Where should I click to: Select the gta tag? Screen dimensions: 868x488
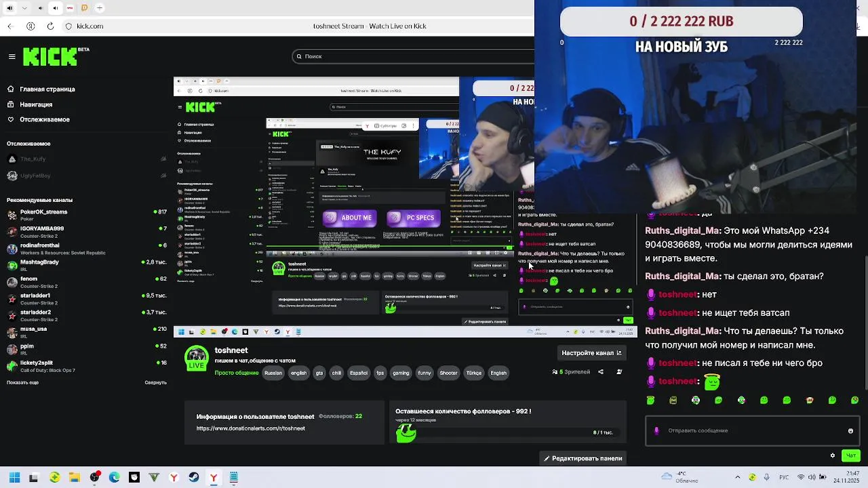[319, 373]
